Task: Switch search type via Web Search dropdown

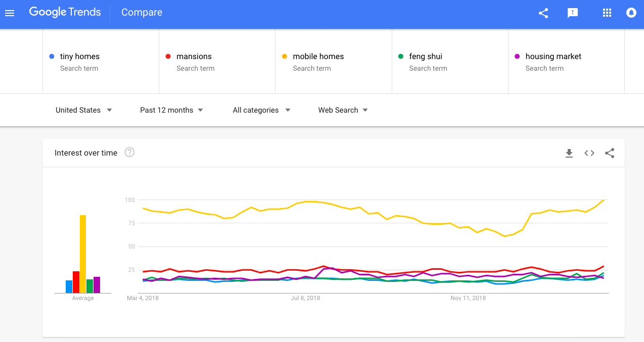Action: pos(343,110)
